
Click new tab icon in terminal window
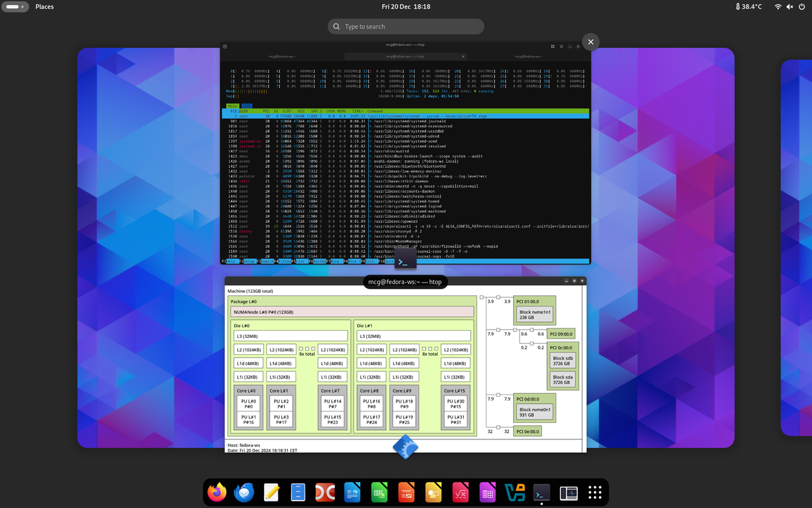(225, 46)
